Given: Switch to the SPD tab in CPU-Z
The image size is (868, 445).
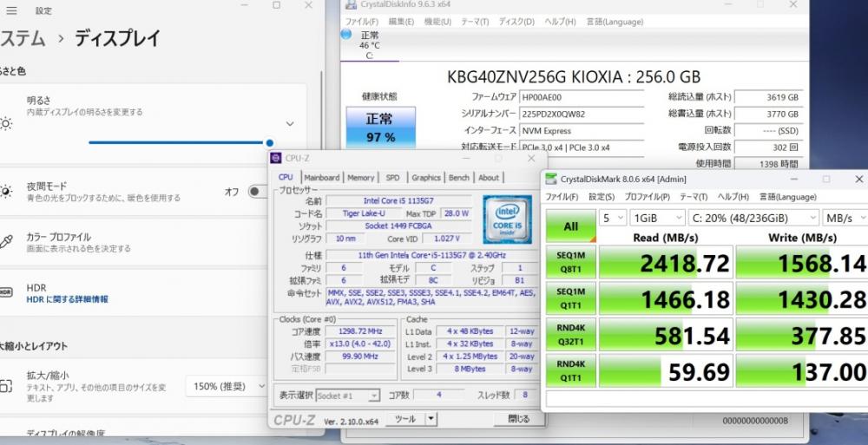Looking at the screenshot, I should [392, 178].
